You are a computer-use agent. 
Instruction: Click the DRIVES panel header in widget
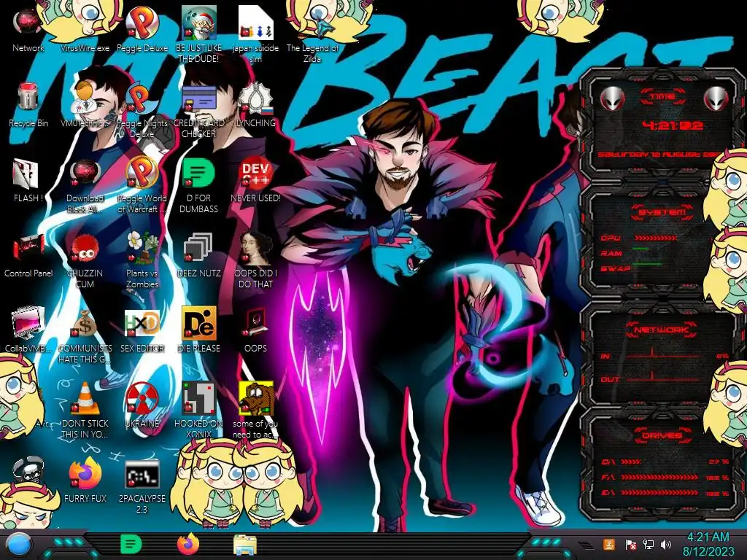point(662,435)
